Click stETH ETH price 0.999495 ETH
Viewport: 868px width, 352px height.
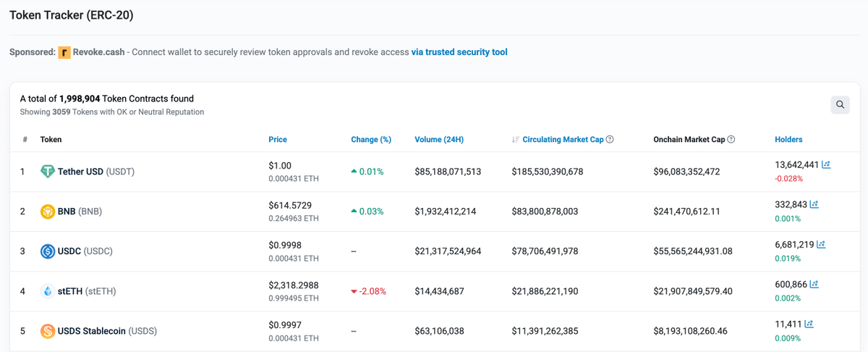(294, 298)
